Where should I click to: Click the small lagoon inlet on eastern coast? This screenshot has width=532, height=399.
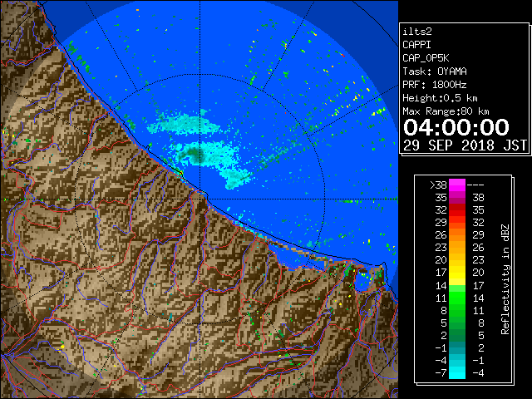pyautogui.click(x=362, y=281)
